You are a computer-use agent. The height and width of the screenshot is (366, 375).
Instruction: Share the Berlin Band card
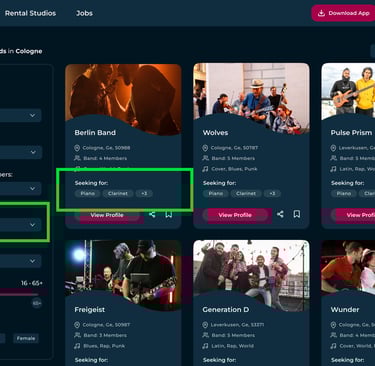coord(152,214)
